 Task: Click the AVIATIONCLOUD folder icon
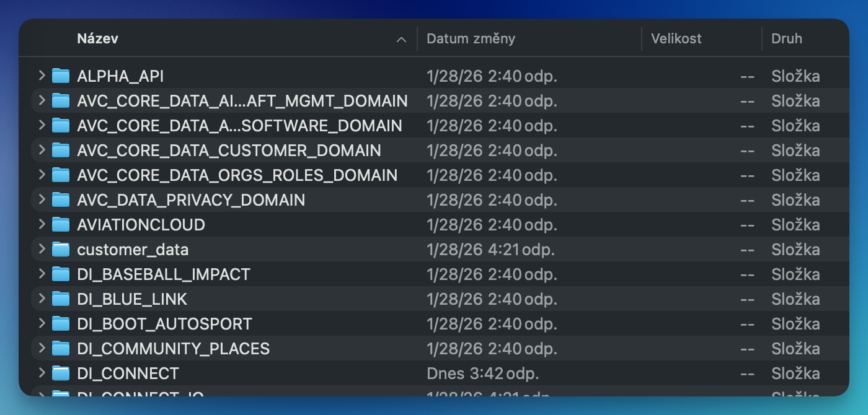pos(60,225)
